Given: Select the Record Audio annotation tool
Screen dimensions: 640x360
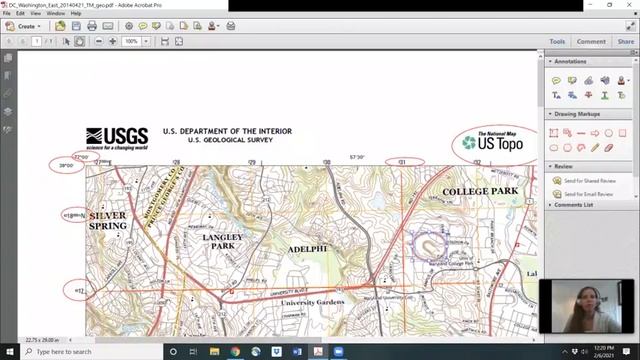Looking at the screenshot, I should coord(605,80).
